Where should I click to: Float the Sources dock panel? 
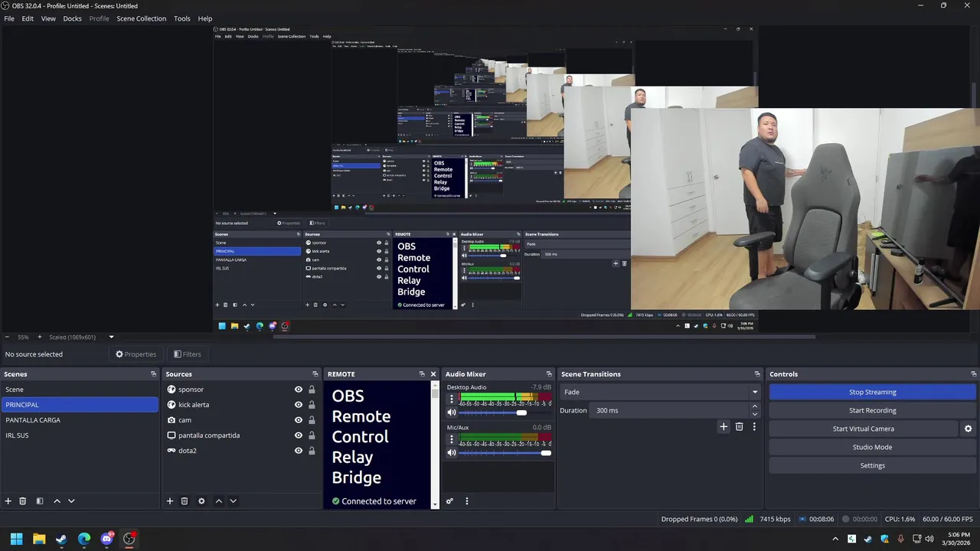pyautogui.click(x=315, y=374)
